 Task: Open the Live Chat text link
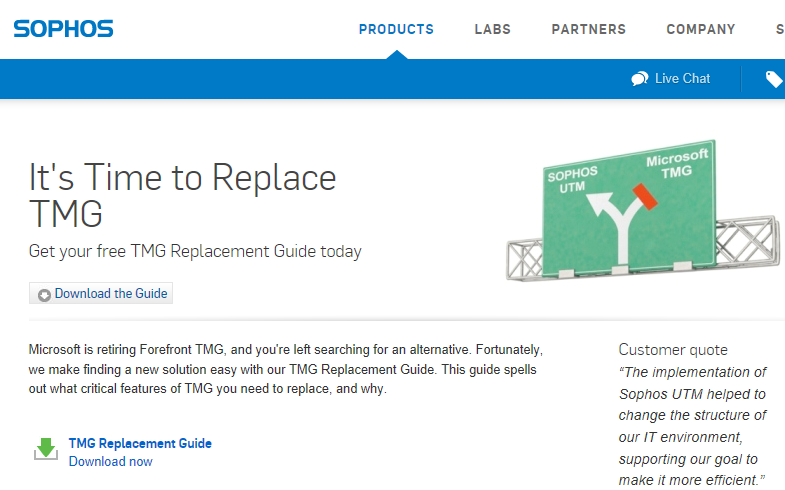click(x=682, y=79)
